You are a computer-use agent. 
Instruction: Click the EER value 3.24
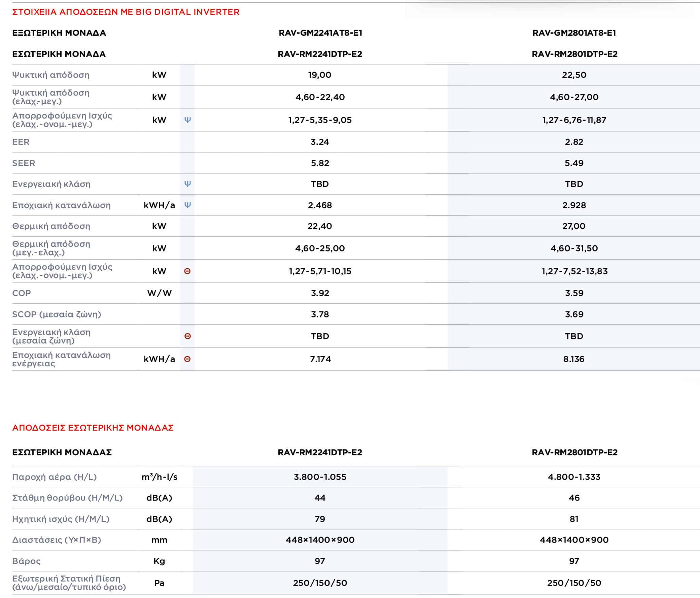tap(320, 142)
